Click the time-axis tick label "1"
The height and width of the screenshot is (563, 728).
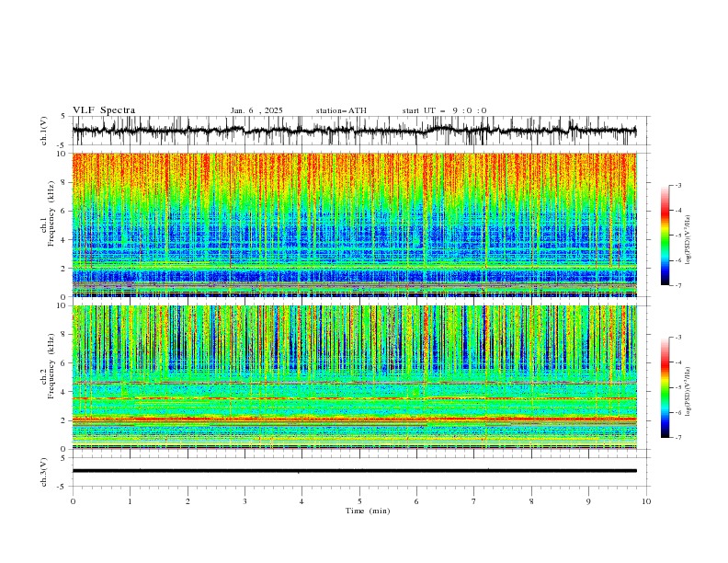(130, 501)
